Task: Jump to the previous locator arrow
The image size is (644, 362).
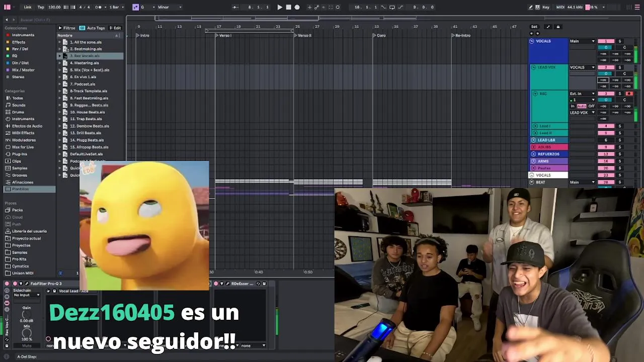Action: pyautogui.click(x=532, y=33)
